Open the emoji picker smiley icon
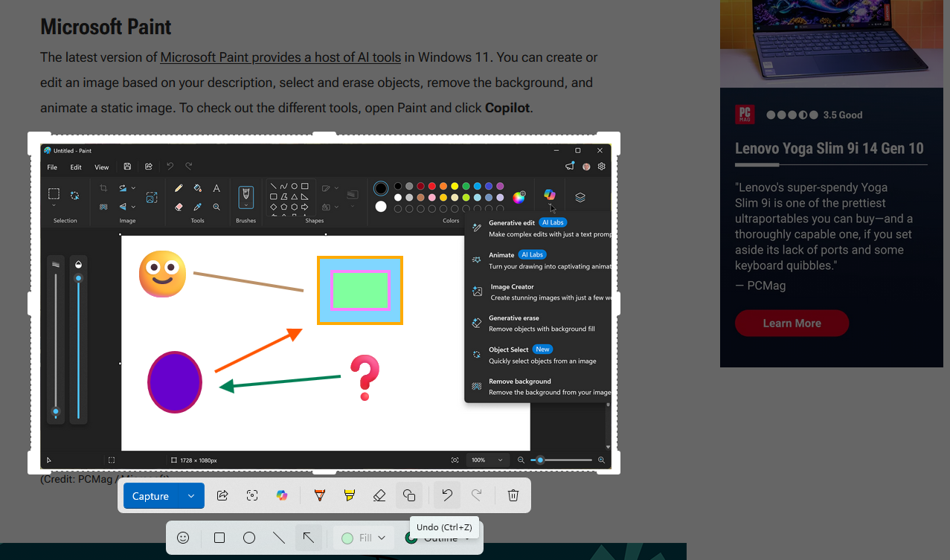 point(183,538)
